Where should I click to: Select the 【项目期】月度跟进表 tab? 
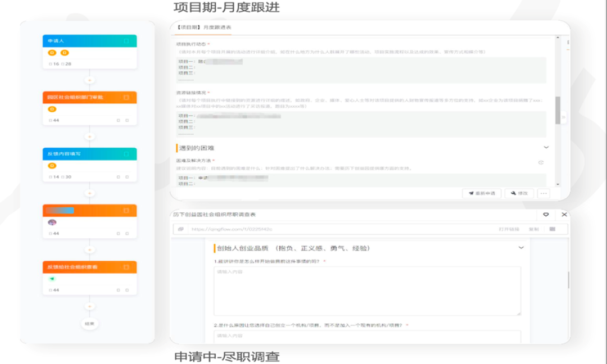pos(203,28)
